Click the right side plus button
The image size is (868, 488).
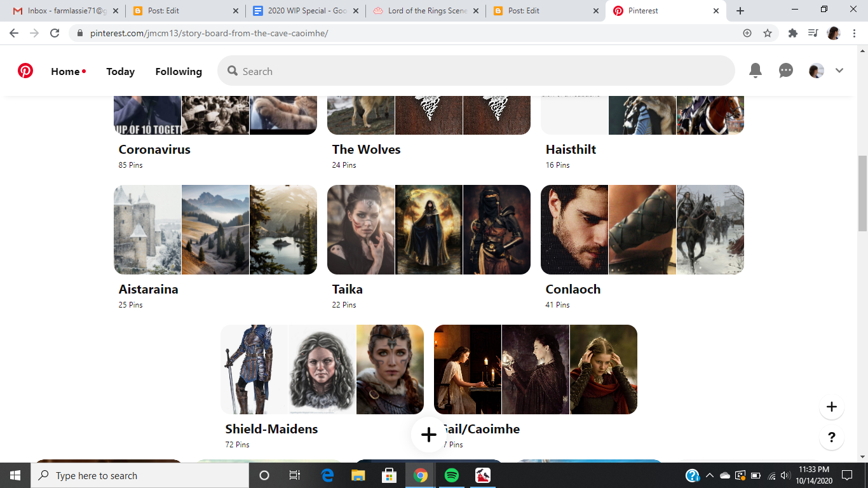(832, 407)
